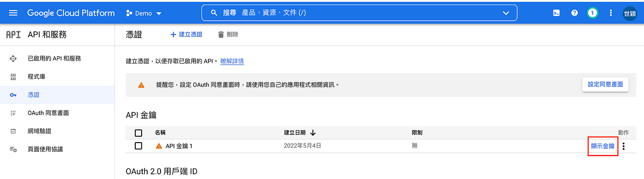Image resolution: width=644 pixels, height=179 pixels.
Task: Sort by the 名稱 column header
Action: (x=161, y=133)
